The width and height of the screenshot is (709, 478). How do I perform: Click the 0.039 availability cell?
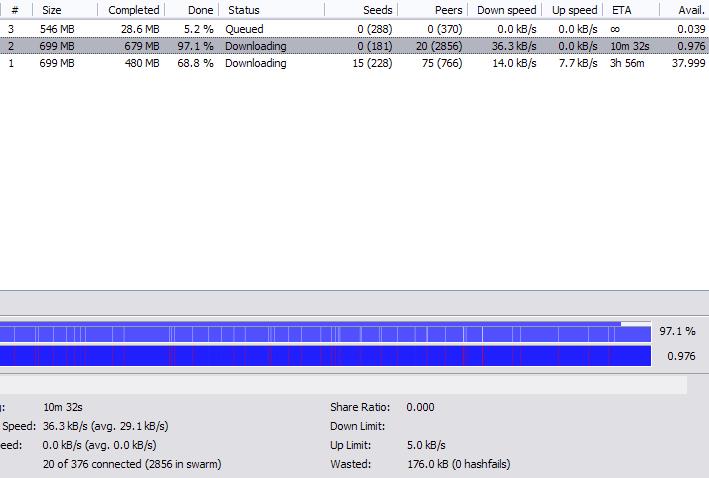(x=691, y=29)
